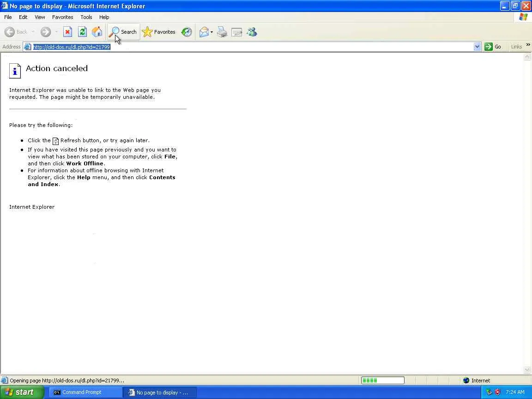The width and height of the screenshot is (532, 399).
Task: Refresh the page using toolbar icon
Action: coord(83,32)
